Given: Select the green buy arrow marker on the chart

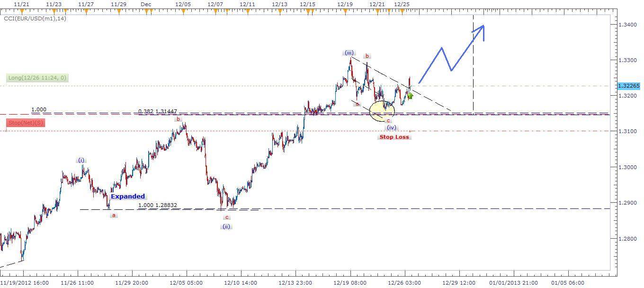Looking at the screenshot, I should tap(410, 96).
